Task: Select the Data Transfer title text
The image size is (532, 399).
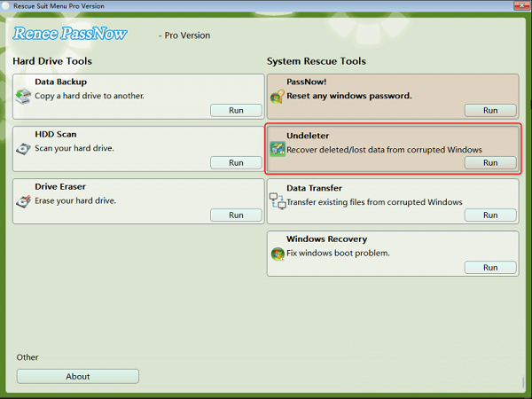Action: click(314, 188)
